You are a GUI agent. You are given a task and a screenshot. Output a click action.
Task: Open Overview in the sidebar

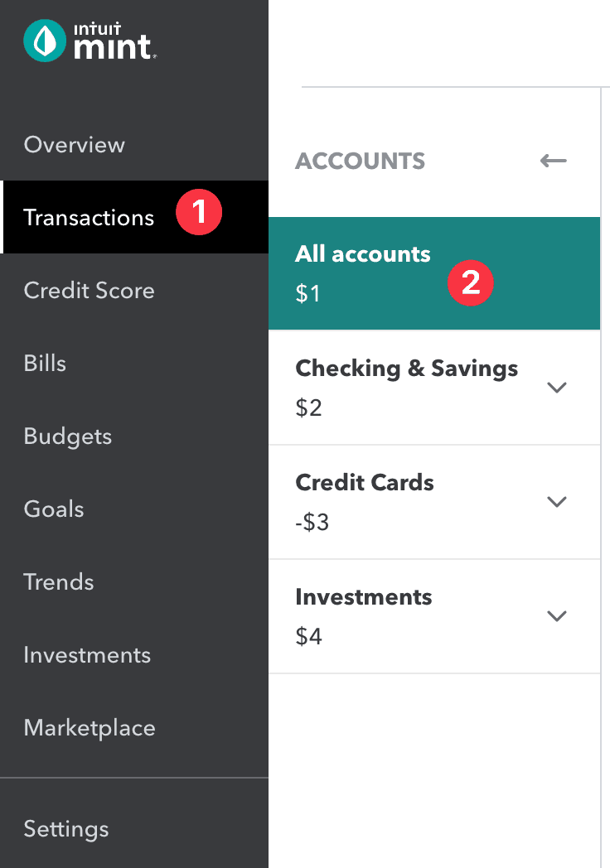75,145
